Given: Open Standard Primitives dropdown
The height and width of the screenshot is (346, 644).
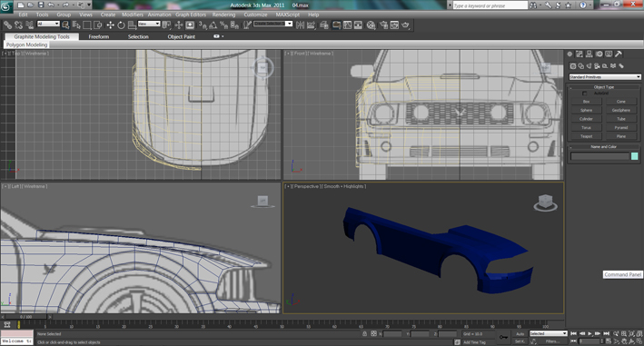Looking at the screenshot, I should click(605, 77).
